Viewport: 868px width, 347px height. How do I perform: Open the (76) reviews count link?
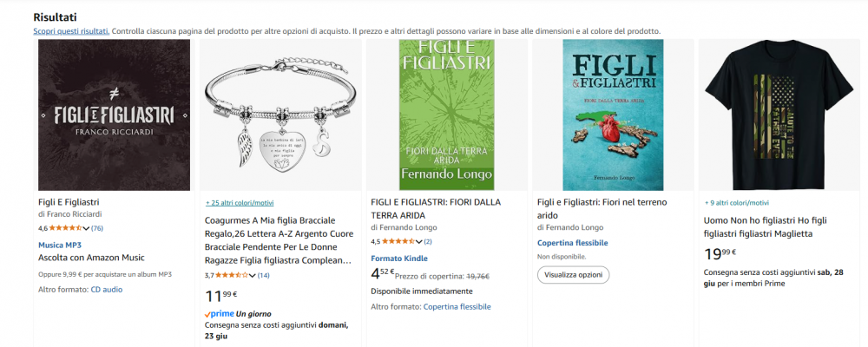point(97,228)
